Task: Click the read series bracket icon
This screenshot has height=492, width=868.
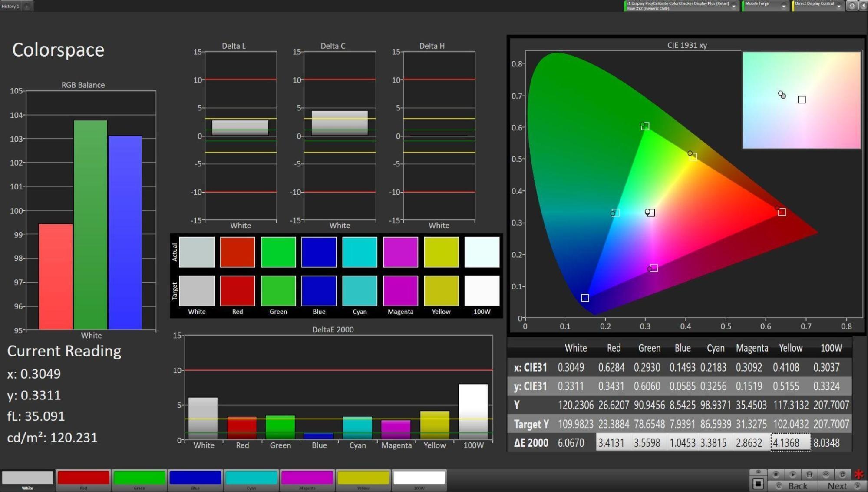Action: [x=809, y=474]
